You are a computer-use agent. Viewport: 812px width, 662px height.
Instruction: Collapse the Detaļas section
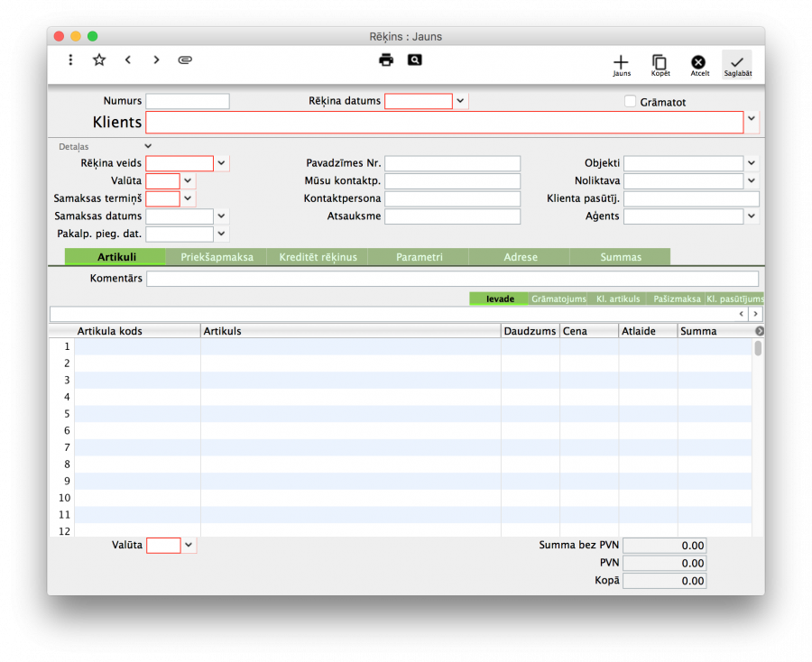pyautogui.click(x=148, y=146)
